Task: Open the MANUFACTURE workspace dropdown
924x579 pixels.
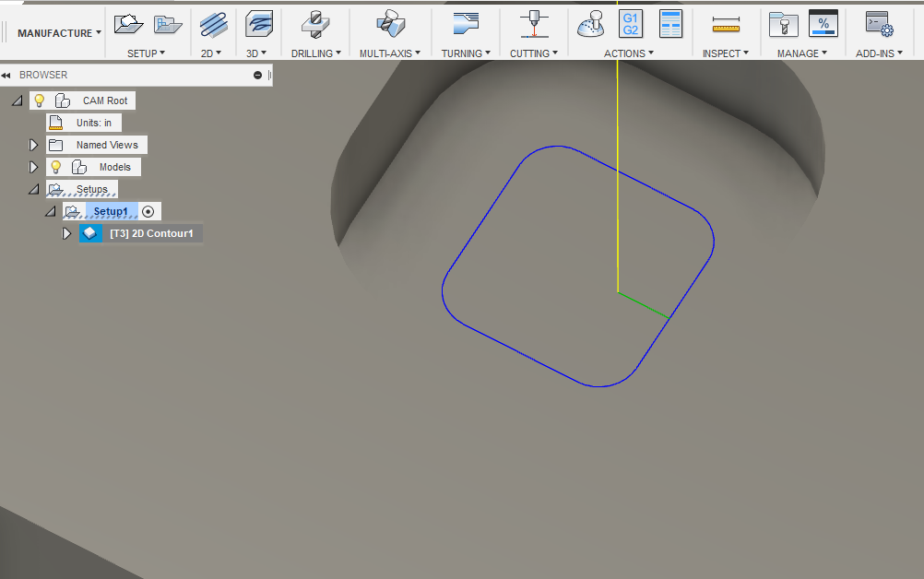Action: pos(59,33)
